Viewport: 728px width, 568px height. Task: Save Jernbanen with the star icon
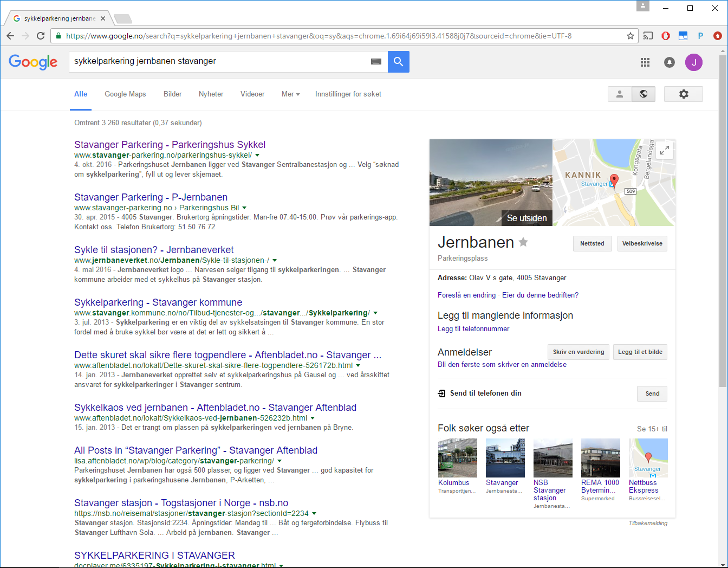click(x=523, y=242)
